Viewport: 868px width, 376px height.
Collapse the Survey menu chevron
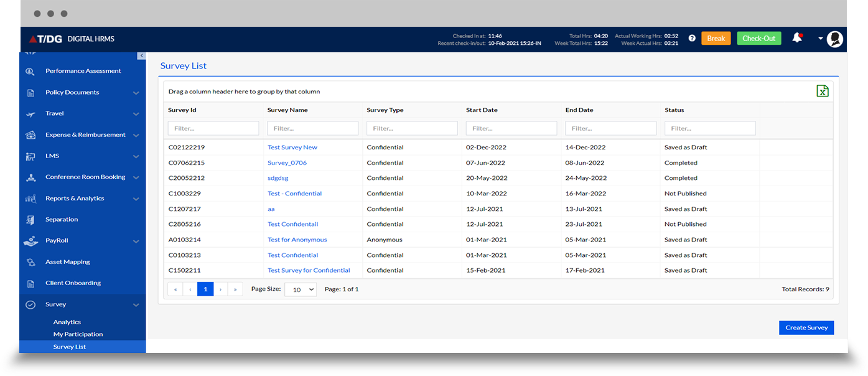point(136,304)
